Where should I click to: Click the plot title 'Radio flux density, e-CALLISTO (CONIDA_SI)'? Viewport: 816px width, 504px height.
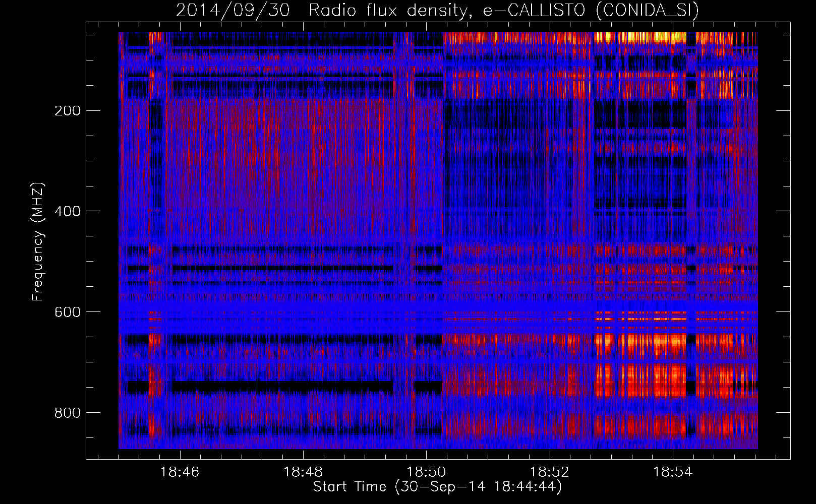point(503,11)
